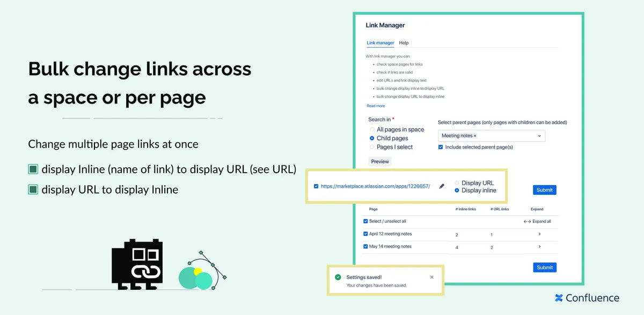Image resolution: width=644 pixels, height=315 pixels.
Task: Toggle Include selected parent page(s) checkbox
Action: coord(441,146)
